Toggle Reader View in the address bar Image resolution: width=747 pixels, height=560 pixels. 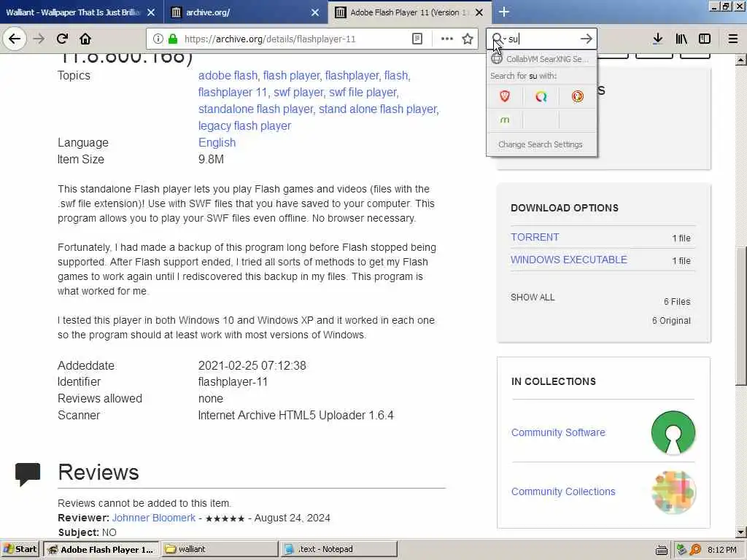tap(417, 39)
